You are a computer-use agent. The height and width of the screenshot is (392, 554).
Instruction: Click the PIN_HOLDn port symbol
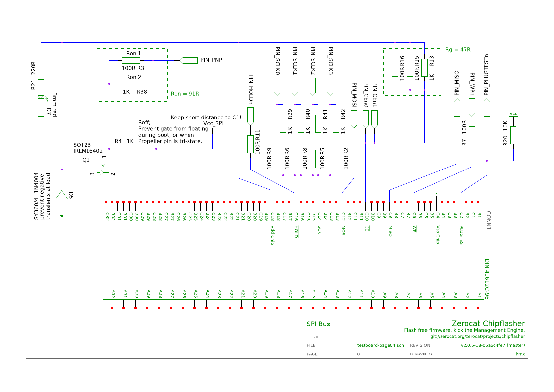[250, 116]
